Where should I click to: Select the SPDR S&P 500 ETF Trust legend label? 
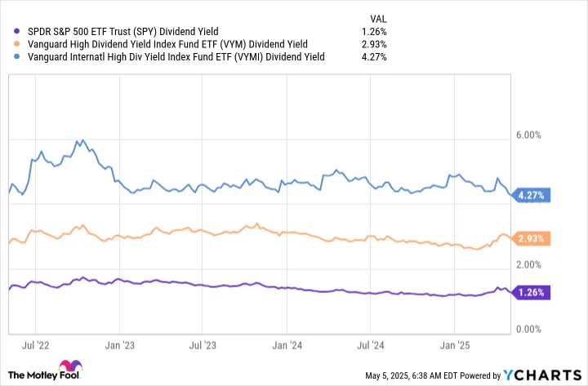(x=123, y=32)
